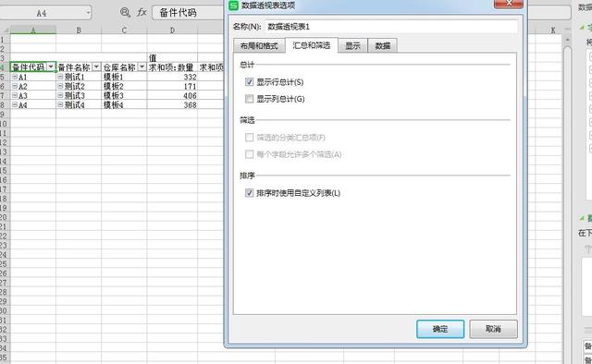Close the 数据透视表选项 dialog

(509, 4)
